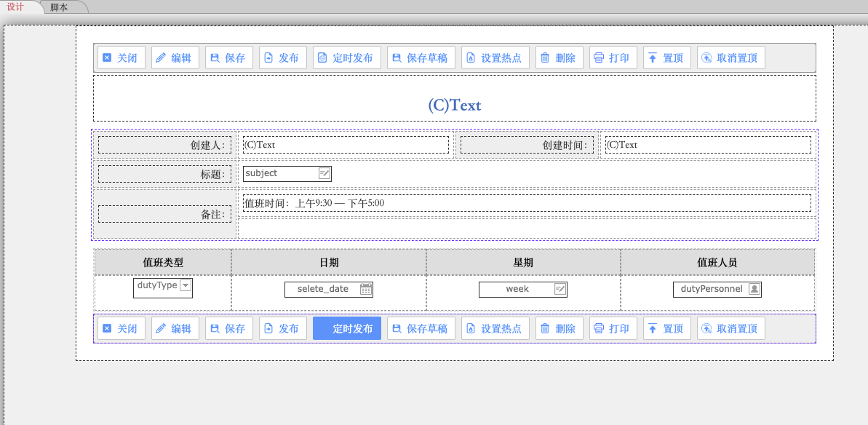Click the 日期 column header
The height and width of the screenshot is (425, 868).
pyautogui.click(x=329, y=262)
